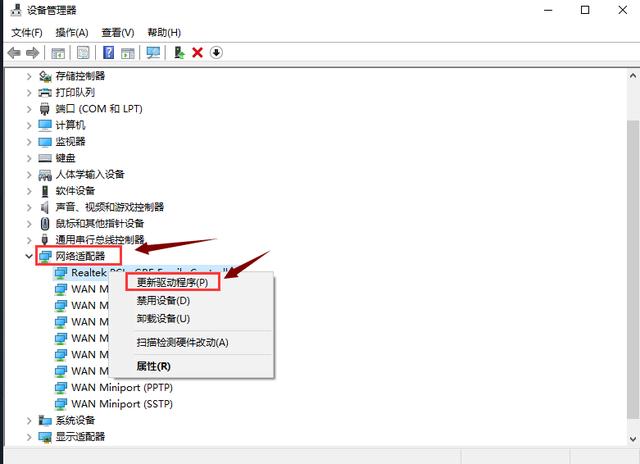Go forward with the toolbar forward arrow
Viewport: 640px width, 464px height.
[x=32, y=53]
